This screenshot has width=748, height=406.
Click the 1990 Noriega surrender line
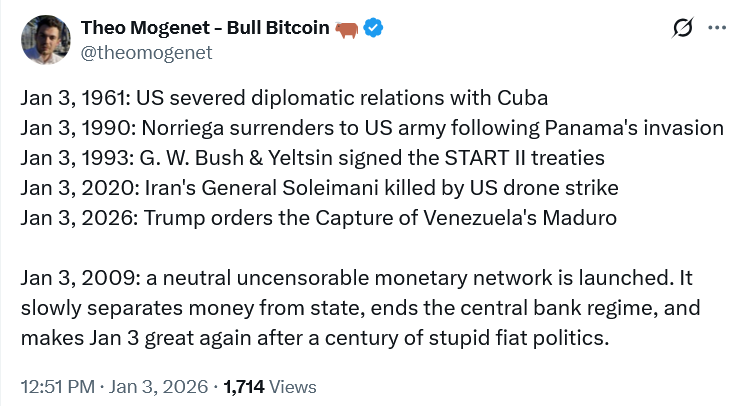coord(371,128)
